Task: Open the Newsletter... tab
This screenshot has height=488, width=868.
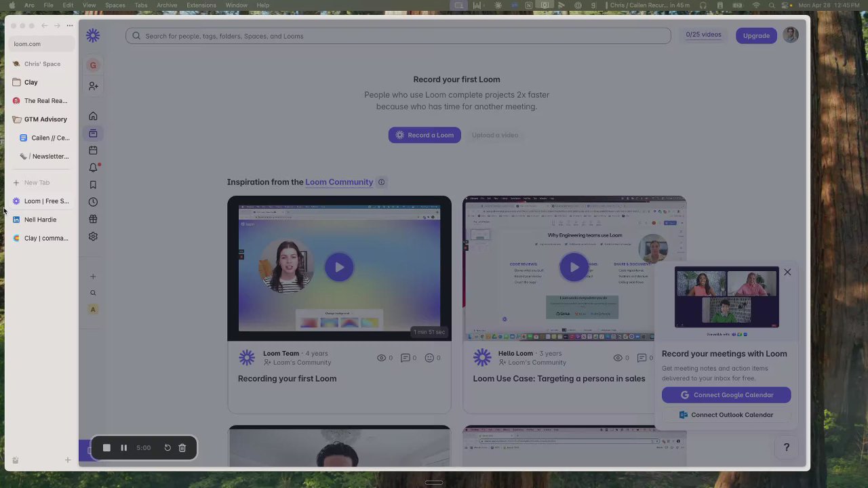Action: [45, 157]
